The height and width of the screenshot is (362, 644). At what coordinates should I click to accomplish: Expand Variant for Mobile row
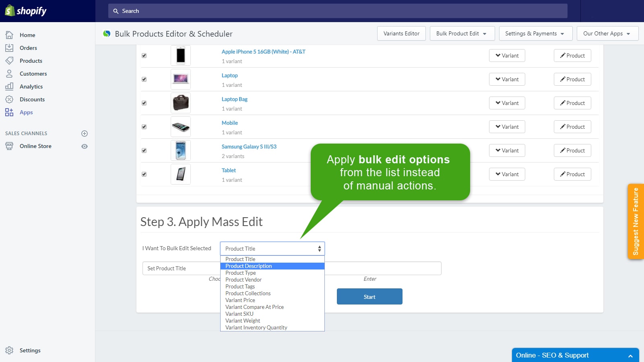tap(507, 127)
